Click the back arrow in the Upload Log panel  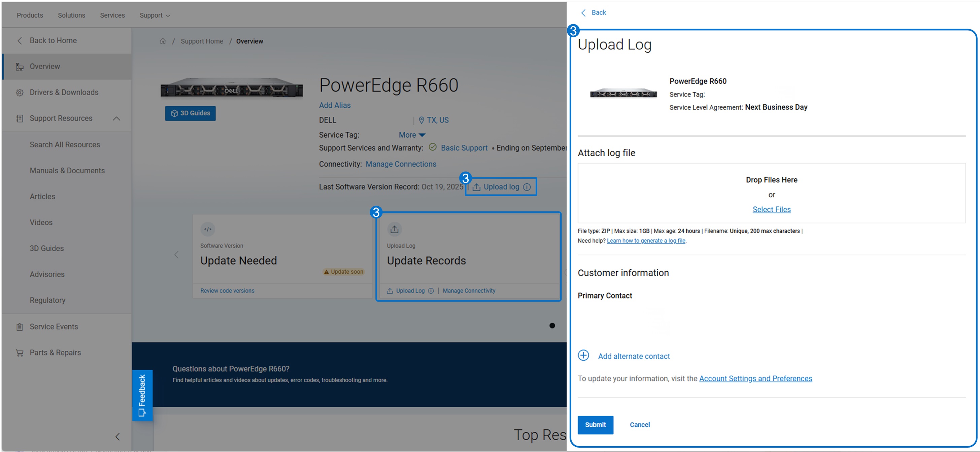point(583,12)
